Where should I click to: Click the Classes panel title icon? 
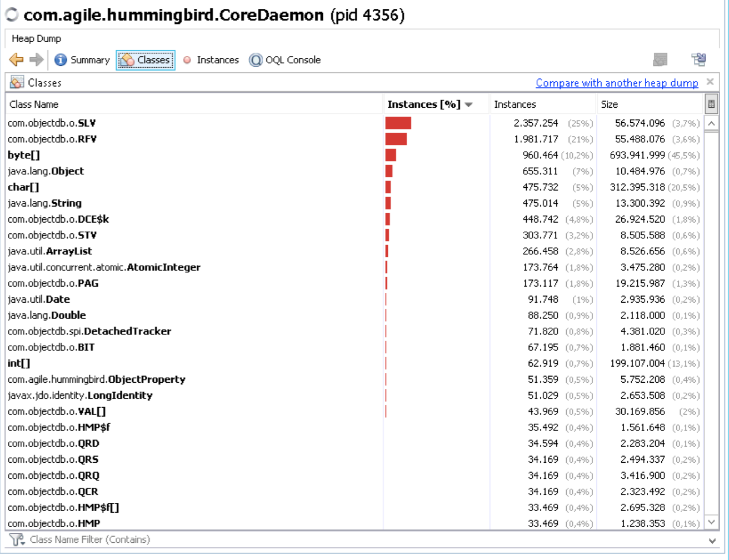pos(17,83)
